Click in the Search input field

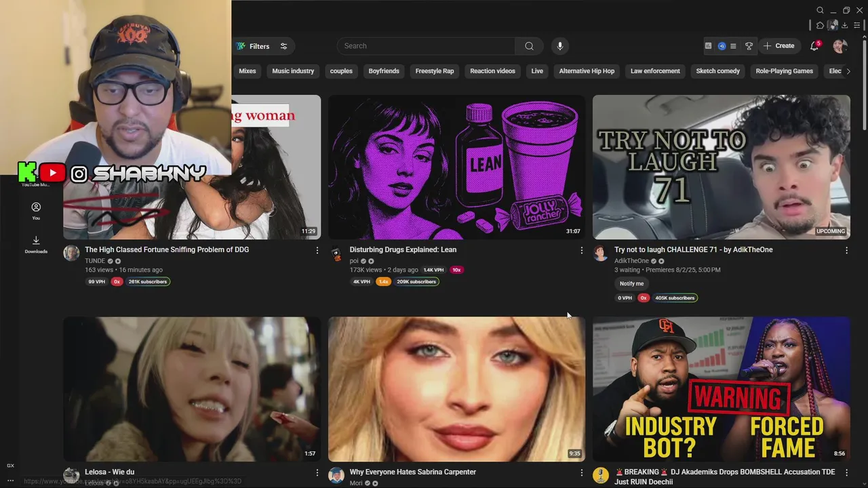(426, 46)
